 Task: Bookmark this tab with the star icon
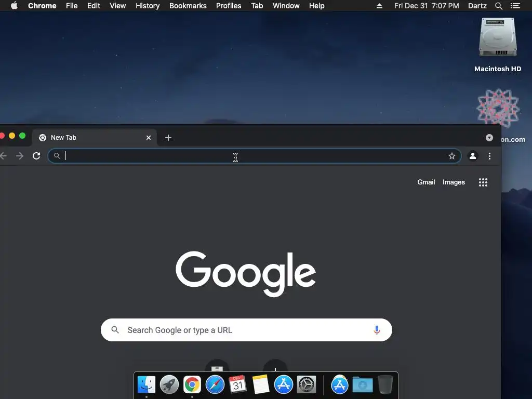(451, 156)
